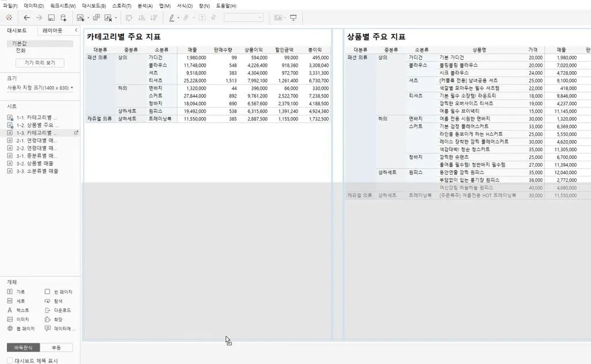The height and width of the screenshot is (364, 591).
Task: Select sheet 2-1. 연령대별 in list
Action: (36, 141)
